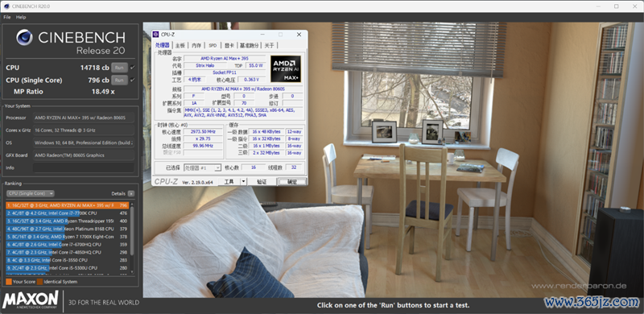The height and width of the screenshot is (314, 644).
Task: Switch to the 显卡 tab in CPU-Z
Action: (229, 45)
